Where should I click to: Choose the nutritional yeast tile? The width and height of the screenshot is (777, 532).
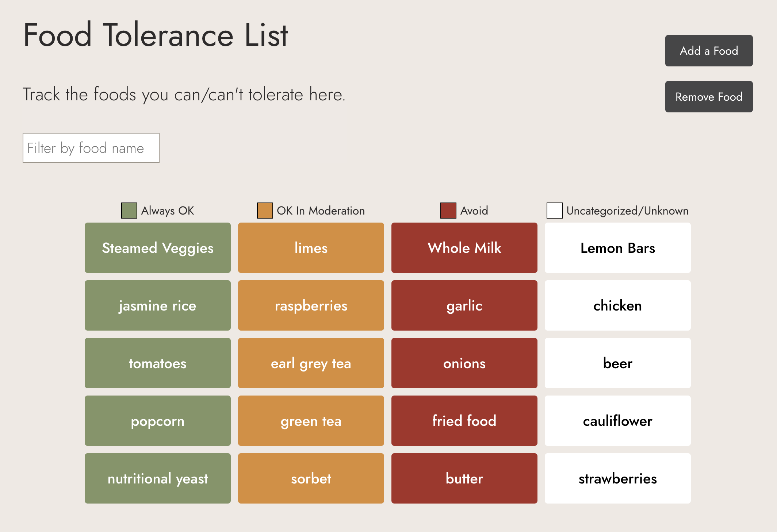(x=158, y=478)
